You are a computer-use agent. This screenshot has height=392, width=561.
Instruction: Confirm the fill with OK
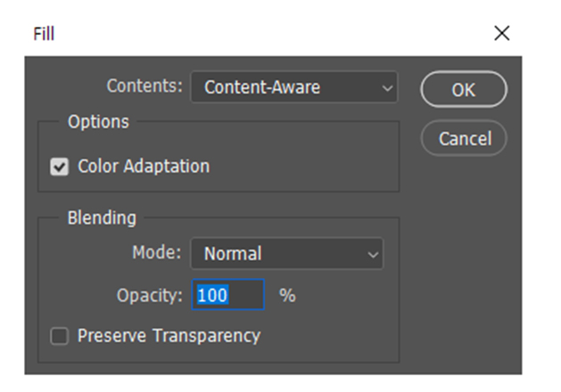(463, 90)
